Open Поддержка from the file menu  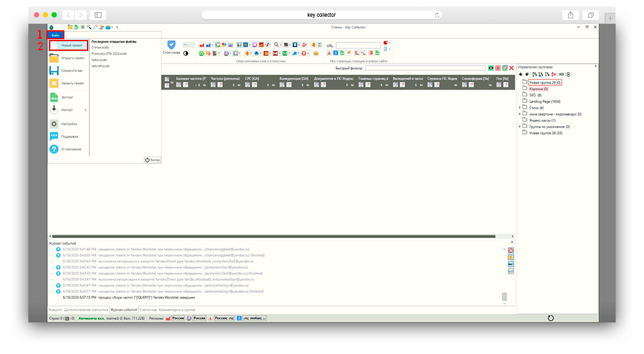(x=68, y=136)
